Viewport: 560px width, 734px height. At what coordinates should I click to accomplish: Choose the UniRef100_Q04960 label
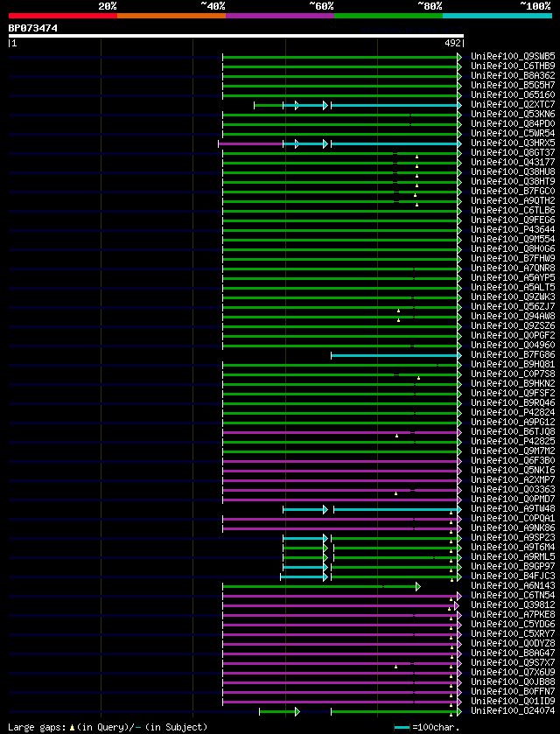[513, 345]
